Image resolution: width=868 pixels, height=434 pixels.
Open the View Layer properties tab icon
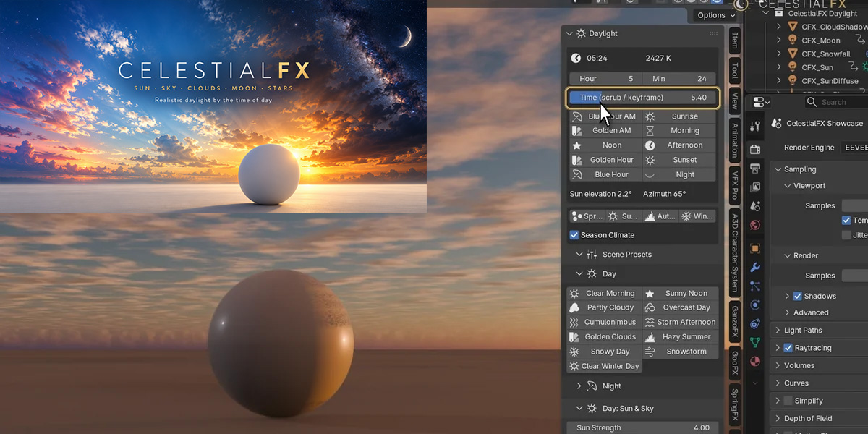(755, 187)
